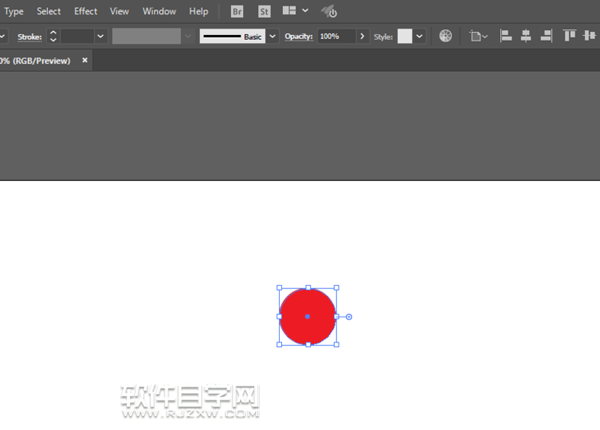Open the View menu
This screenshot has height=430, width=600.
[x=119, y=11]
